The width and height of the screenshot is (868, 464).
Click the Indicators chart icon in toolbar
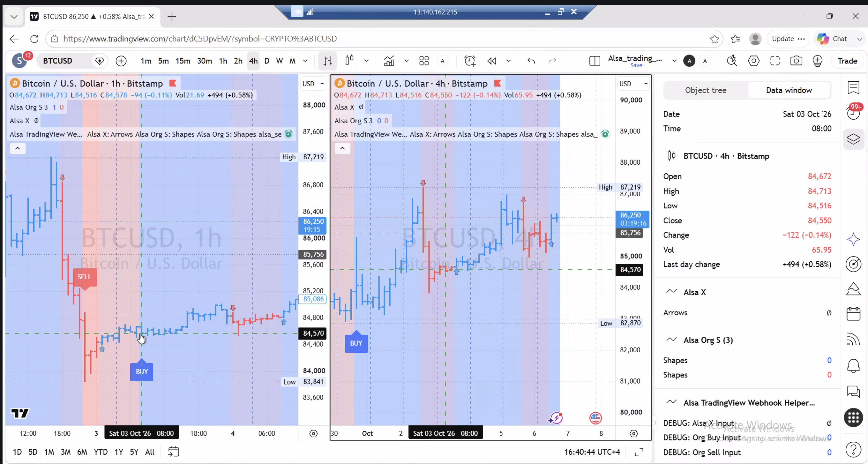click(x=389, y=61)
